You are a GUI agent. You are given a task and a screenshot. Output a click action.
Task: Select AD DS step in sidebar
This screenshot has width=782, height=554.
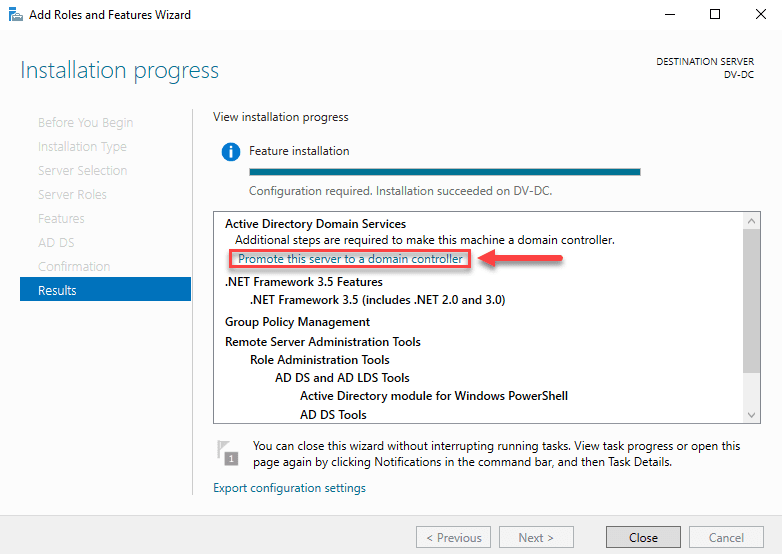pyautogui.click(x=56, y=242)
